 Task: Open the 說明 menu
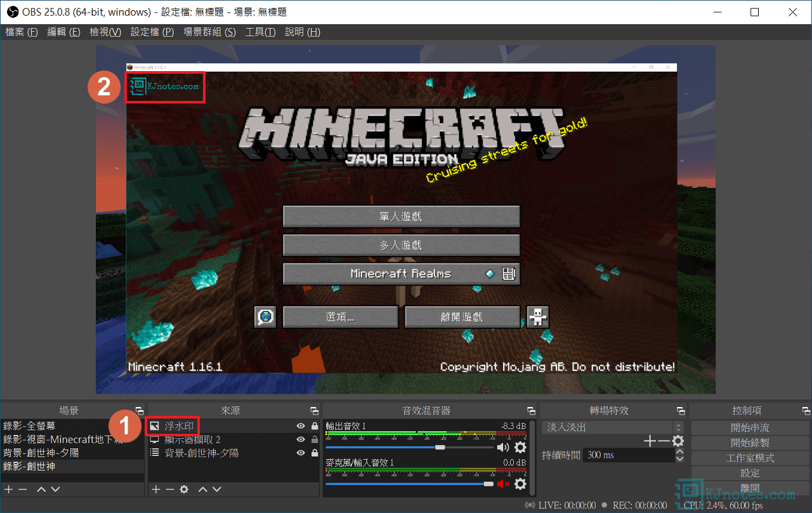(303, 32)
